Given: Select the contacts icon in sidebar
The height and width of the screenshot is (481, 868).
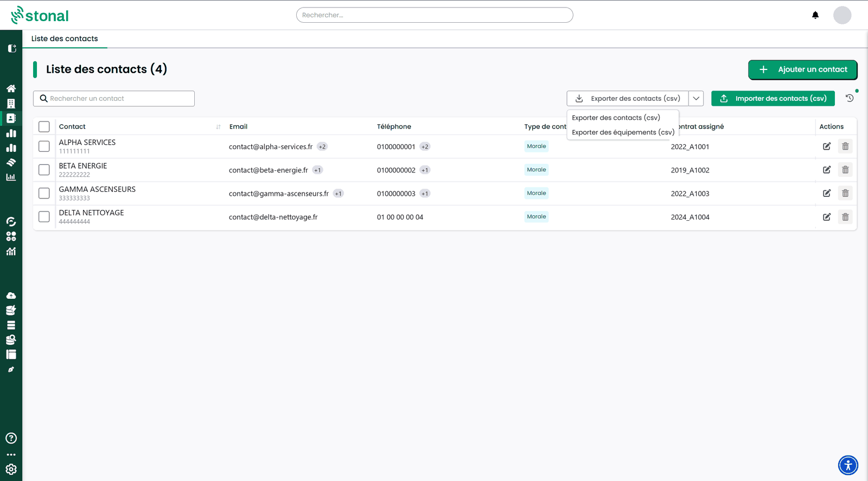Looking at the screenshot, I should coord(11,118).
